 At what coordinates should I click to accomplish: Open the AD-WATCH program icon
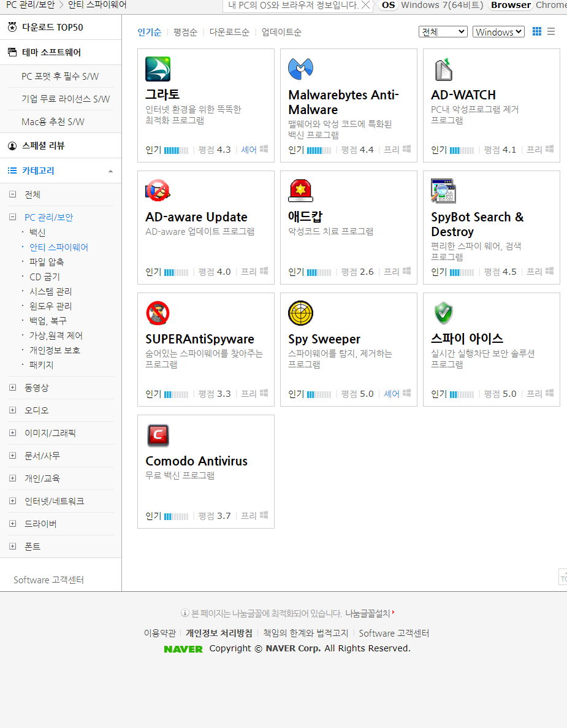(443, 69)
